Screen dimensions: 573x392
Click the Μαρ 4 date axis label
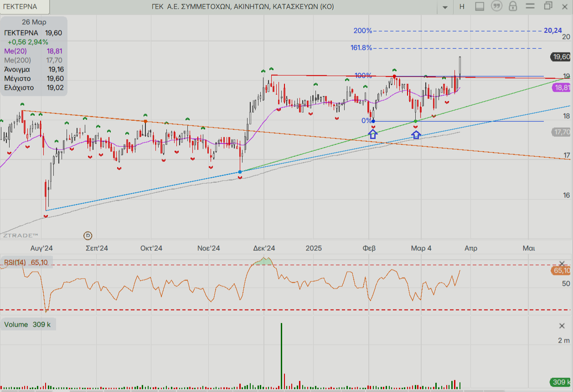pyautogui.click(x=421, y=248)
